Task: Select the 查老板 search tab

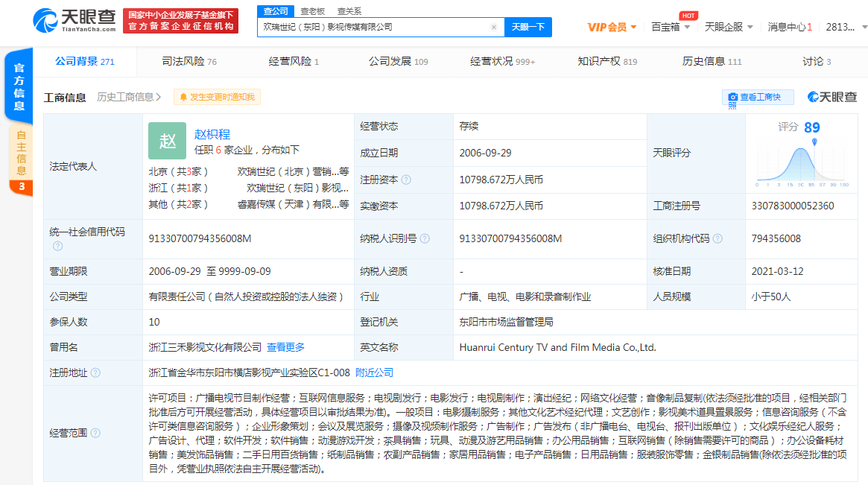Action: tap(313, 11)
